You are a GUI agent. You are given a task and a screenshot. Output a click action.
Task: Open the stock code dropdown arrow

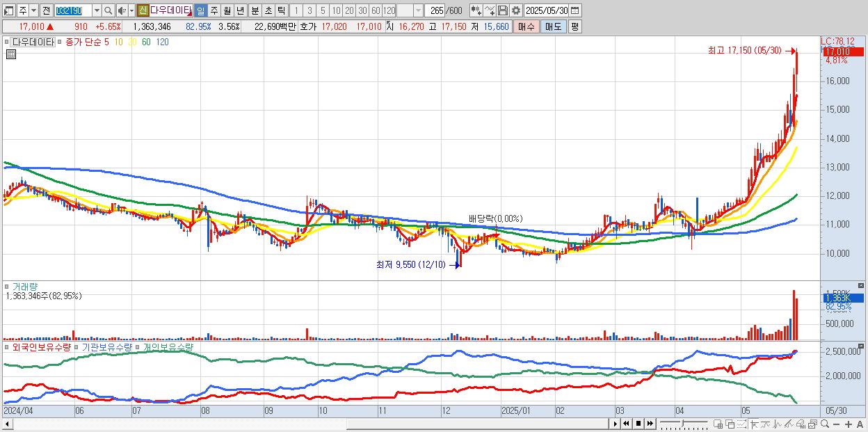[x=96, y=10]
